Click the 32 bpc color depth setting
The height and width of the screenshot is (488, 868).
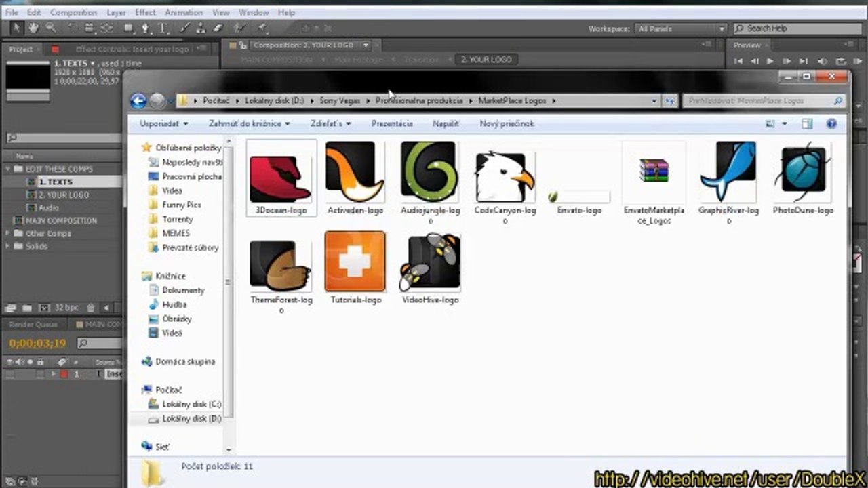tap(66, 308)
